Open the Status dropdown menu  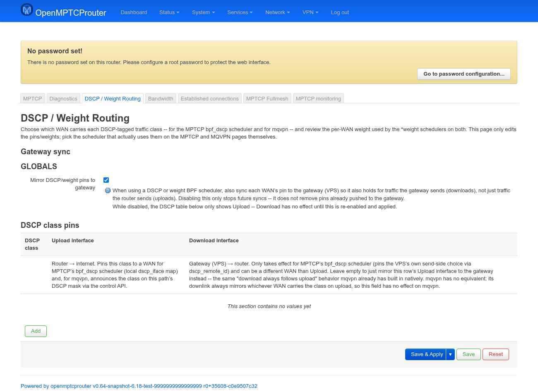pos(169,12)
